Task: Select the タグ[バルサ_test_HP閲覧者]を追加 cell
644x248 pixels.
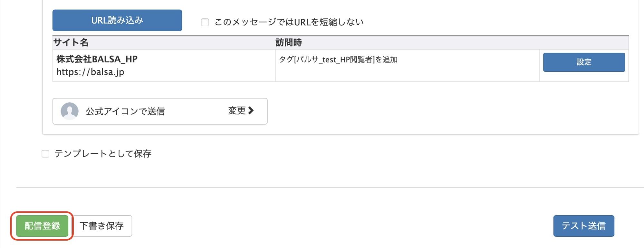Action: coord(338,59)
